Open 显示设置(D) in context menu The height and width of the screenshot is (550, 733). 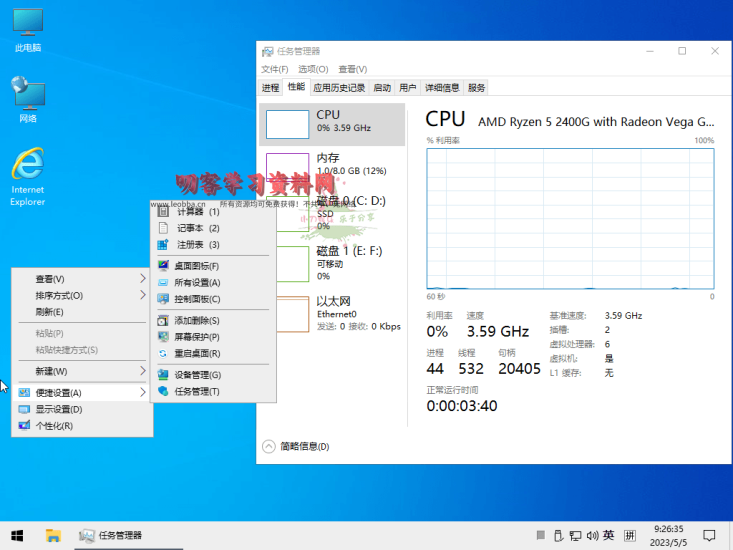tap(82, 409)
